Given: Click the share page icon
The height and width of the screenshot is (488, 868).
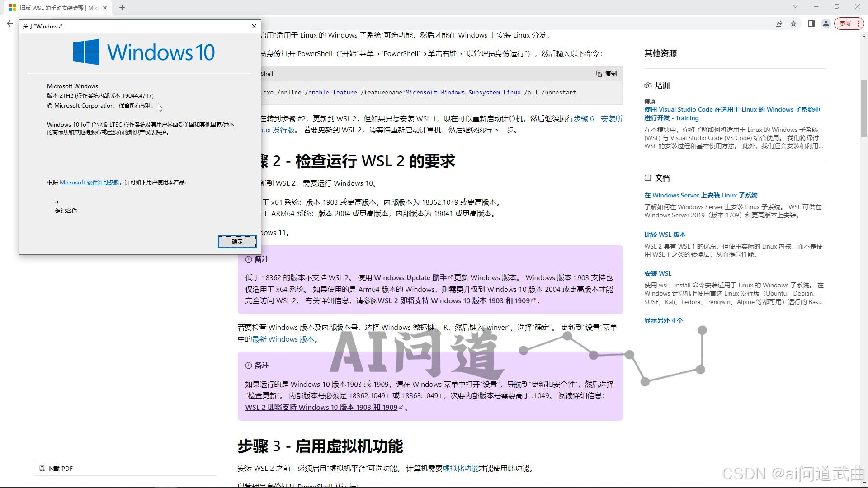Looking at the screenshot, I should pos(778,23).
